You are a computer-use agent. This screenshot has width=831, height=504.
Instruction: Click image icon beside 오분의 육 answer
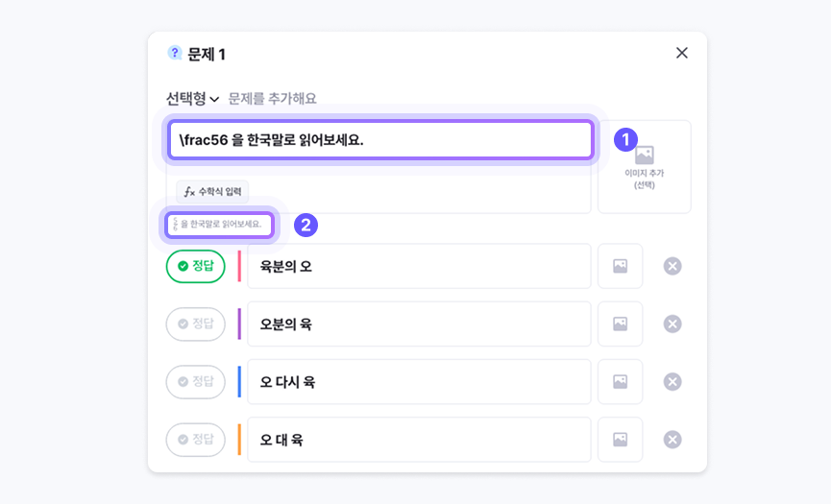coord(620,324)
